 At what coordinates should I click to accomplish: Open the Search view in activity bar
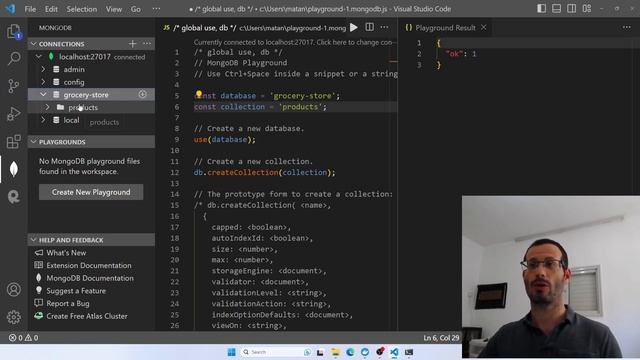[14, 59]
